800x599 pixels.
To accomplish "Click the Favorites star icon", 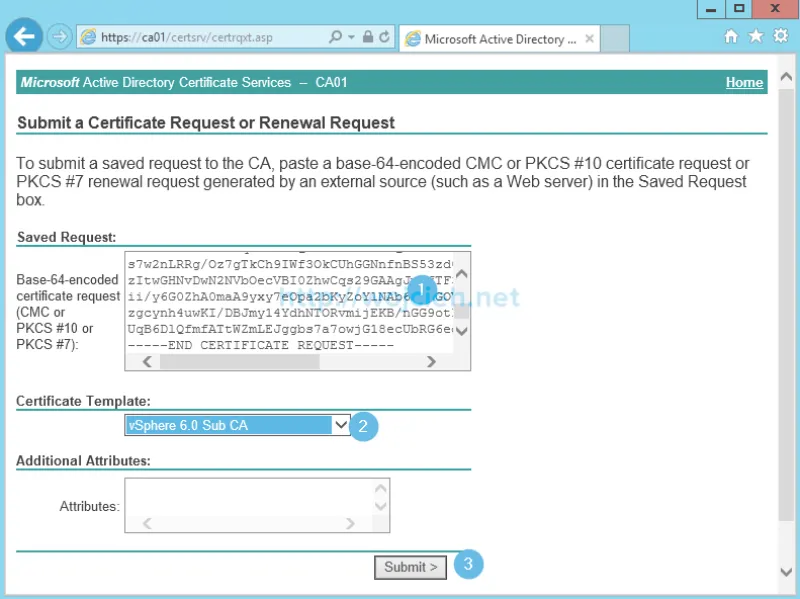I will point(756,36).
